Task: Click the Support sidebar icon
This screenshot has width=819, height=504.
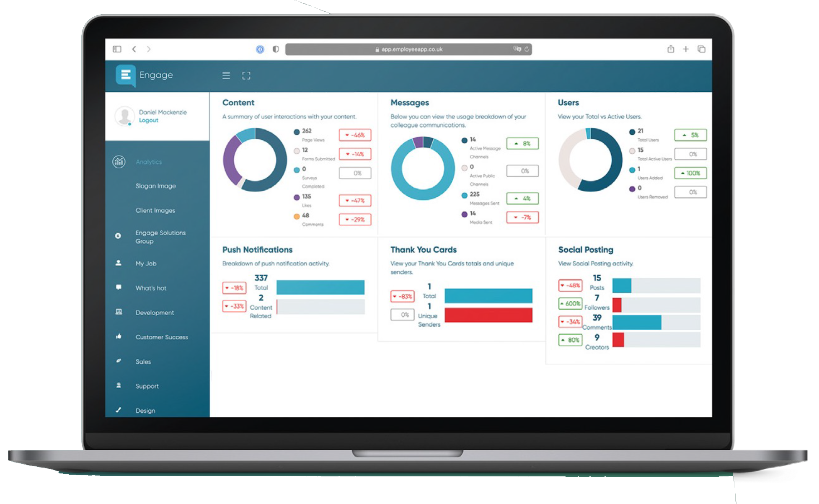Action: pos(118,385)
